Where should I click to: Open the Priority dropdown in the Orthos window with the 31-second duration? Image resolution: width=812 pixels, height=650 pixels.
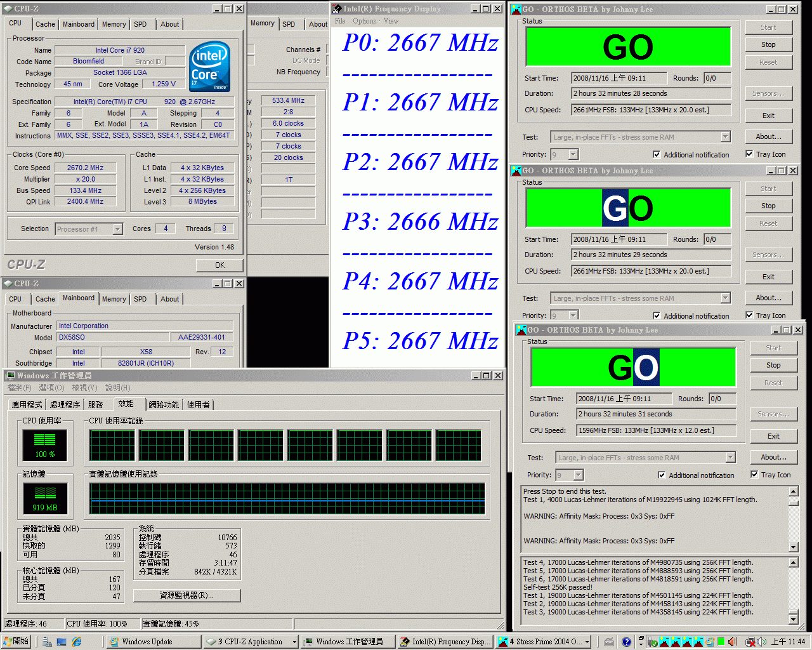pyautogui.click(x=579, y=475)
